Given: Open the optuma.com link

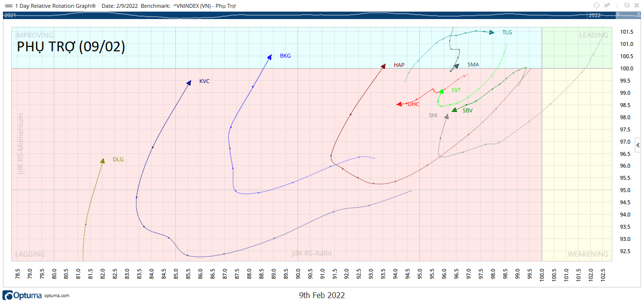Looking at the screenshot, I should 57,296.
